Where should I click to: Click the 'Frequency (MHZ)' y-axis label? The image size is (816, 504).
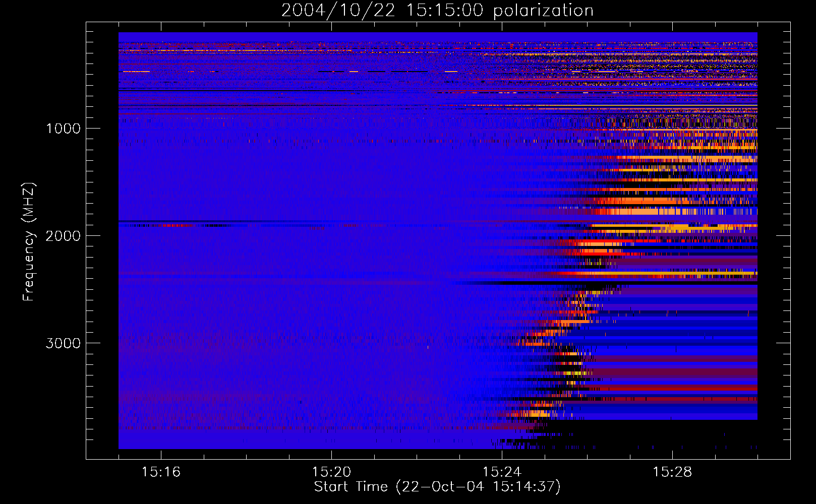(29, 242)
